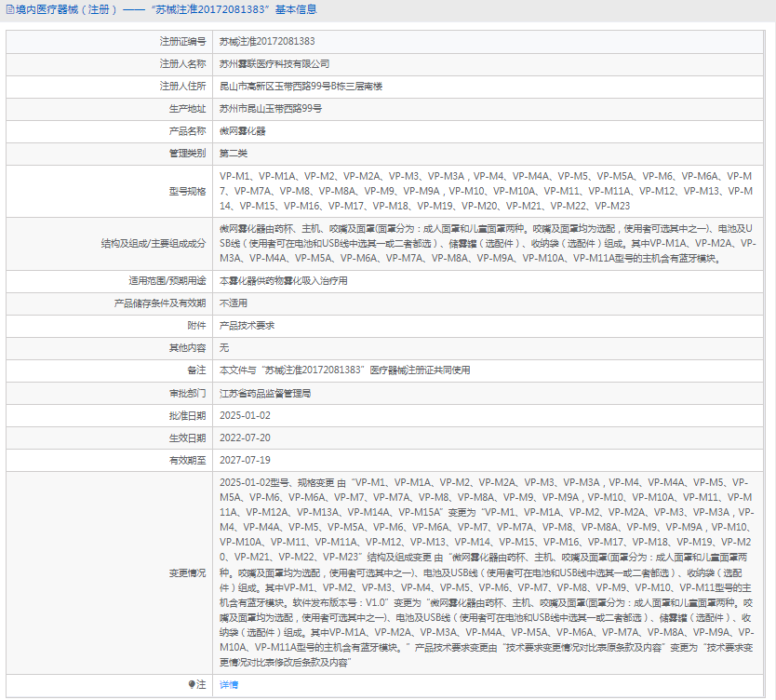Screen dimensions: 776x700
Task: Click the 备注 label cell
Action: pyautogui.click(x=110, y=370)
